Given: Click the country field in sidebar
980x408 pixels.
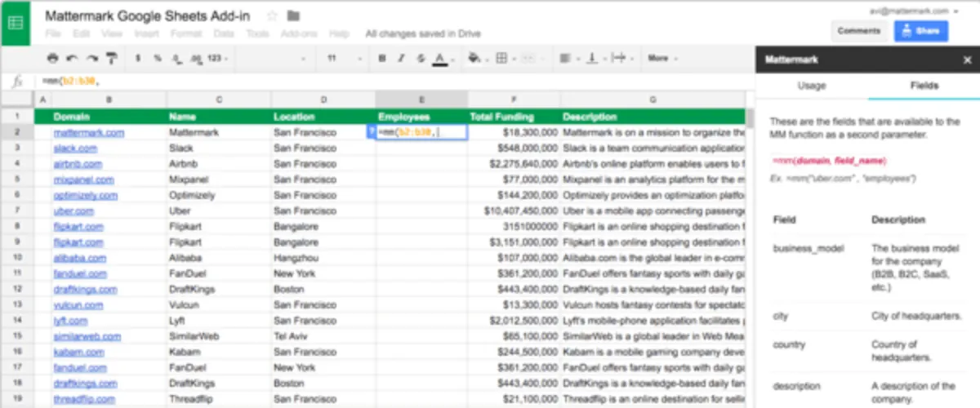Looking at the screenshot, I should pos(789,344).
